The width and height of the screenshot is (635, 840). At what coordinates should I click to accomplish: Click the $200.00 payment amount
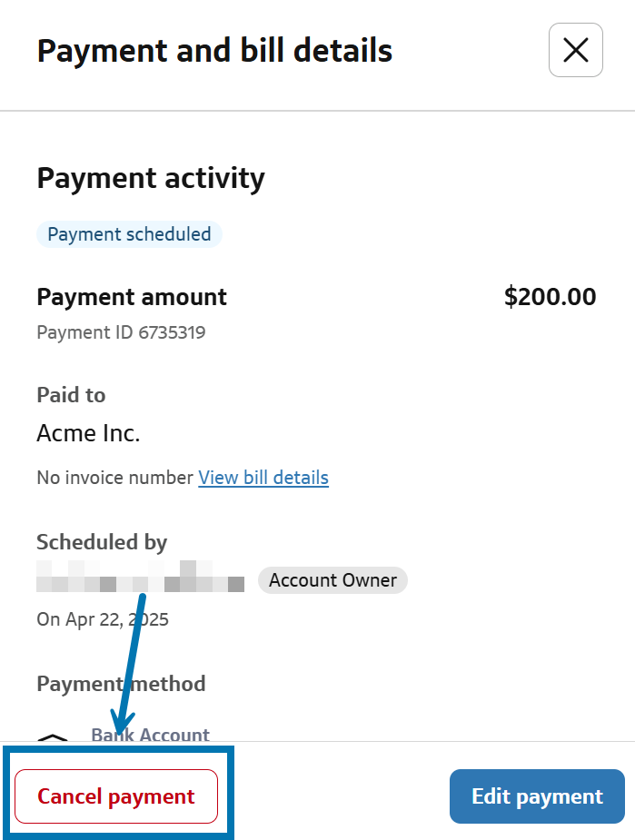coord(550,297)
